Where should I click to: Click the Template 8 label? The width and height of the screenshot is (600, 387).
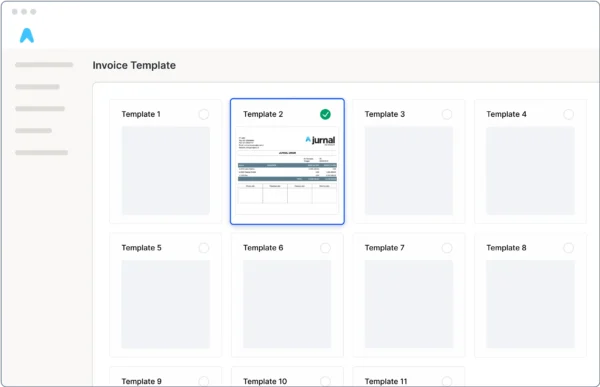click(506, 248)
